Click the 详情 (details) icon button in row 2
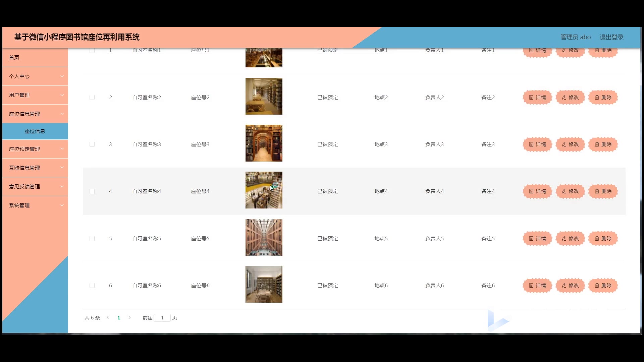 [x=537, y=98]
